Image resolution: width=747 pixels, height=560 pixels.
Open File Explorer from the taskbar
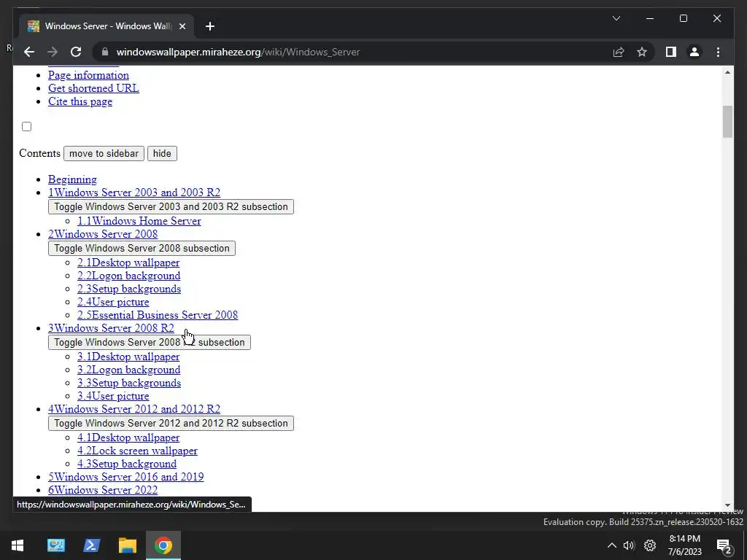click(127, 545)
